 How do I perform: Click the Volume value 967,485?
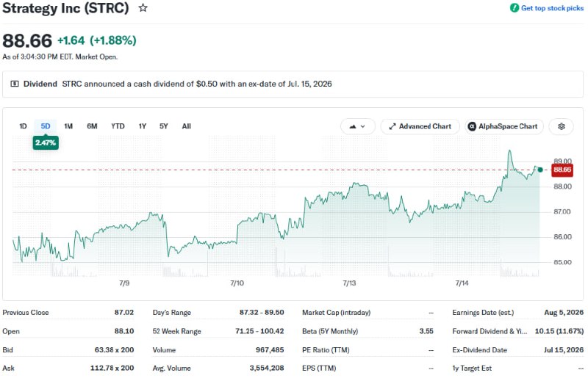click(270, 350)
